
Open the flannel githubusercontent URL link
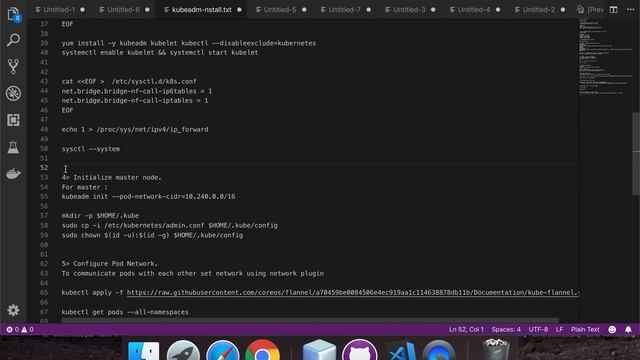[353, 292]
